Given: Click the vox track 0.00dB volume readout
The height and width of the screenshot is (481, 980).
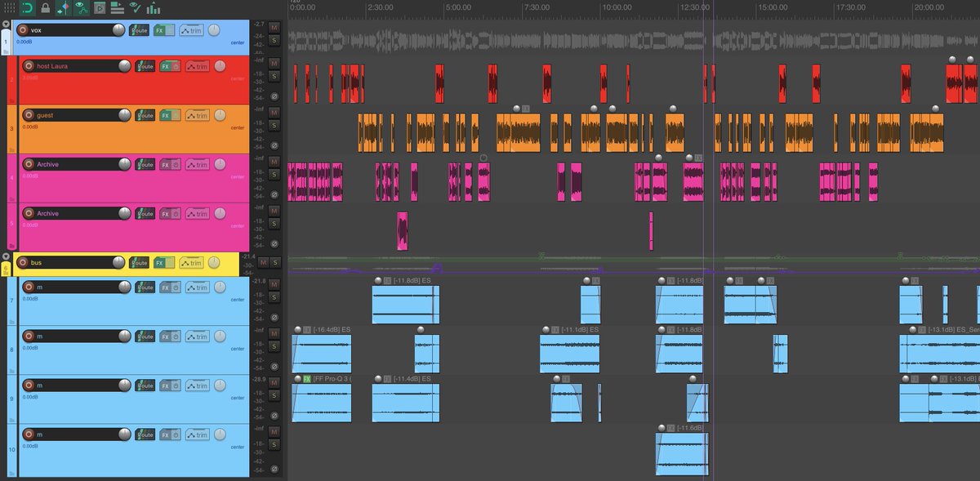Looking at the screenshot, I should pyautogui.click(x=24, y=42).
